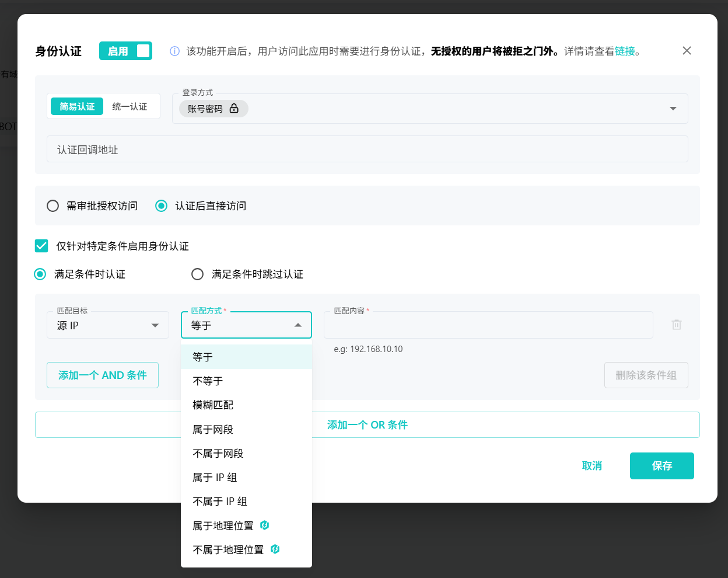The height and width of the screenshot is (578, 728).
Task: Choose 不属于地理位置 option
Action: 246,550
